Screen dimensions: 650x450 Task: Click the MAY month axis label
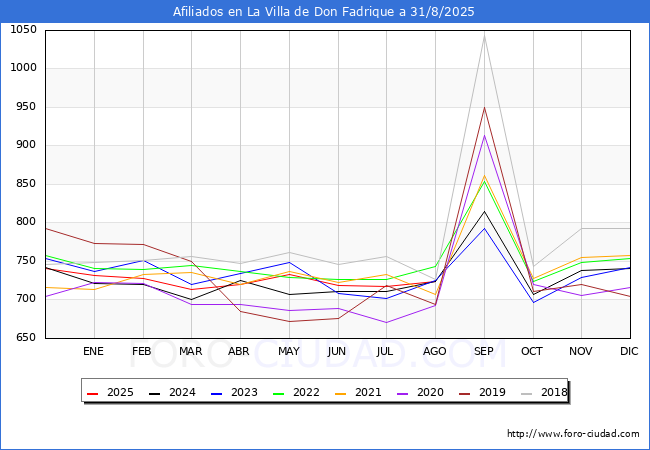point(289,351)
